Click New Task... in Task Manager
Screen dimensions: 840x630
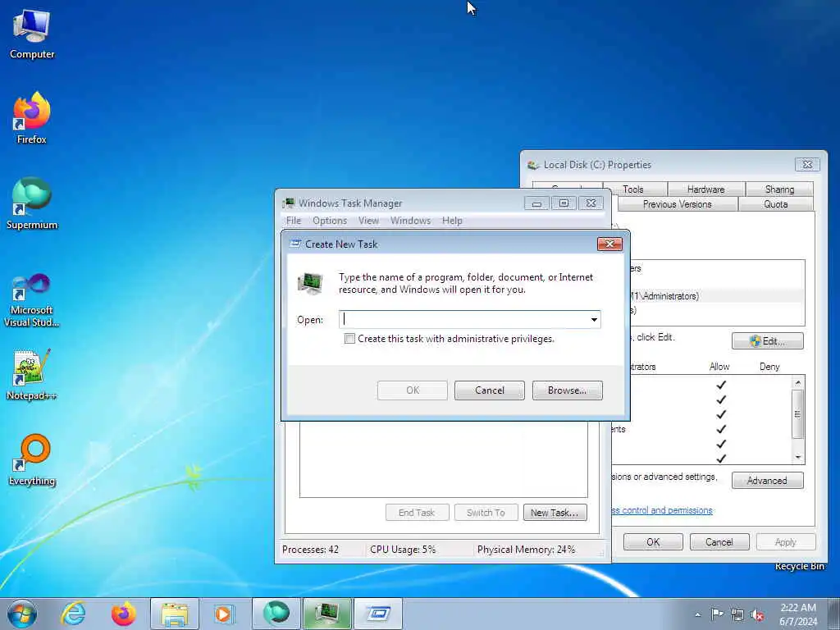[555, 513]
